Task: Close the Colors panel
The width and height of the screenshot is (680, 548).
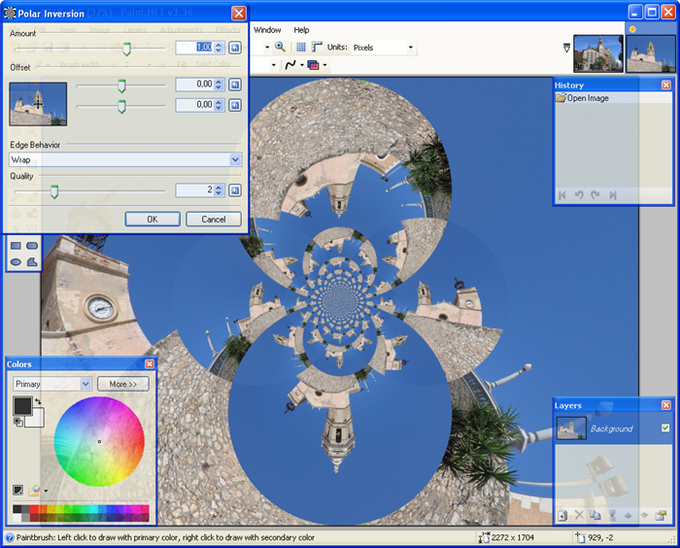Action: click(x=149, y=364)
